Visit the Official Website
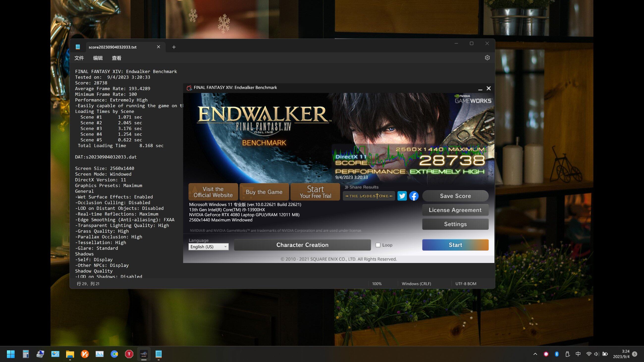The width and height of the screenshot is (644, 362). tap(213, 192)
